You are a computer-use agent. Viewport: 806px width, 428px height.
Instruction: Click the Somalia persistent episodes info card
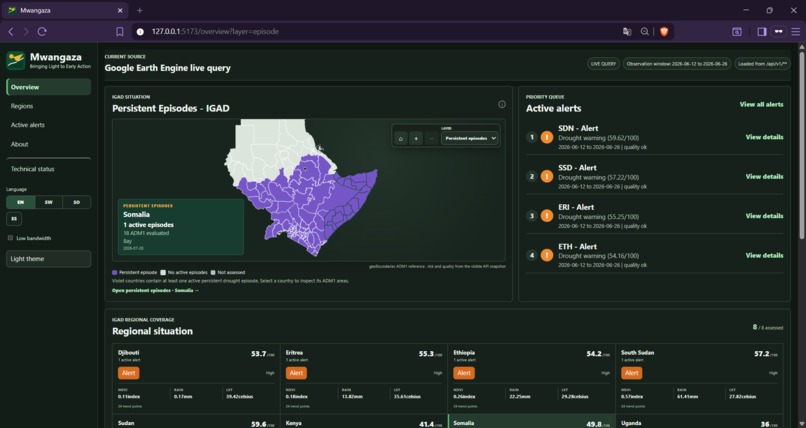181,227
